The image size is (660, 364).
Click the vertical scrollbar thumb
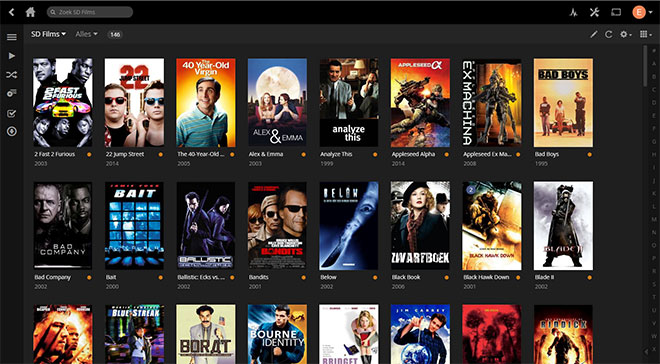646,66
